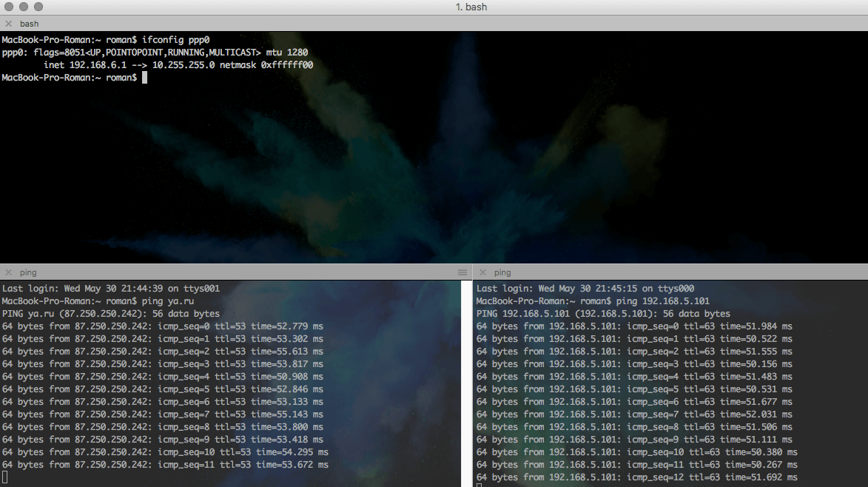This screenshot has width=868, height=487.
Task: Click the inet 192.168.6.1 address line
Action: pos(178,65)
